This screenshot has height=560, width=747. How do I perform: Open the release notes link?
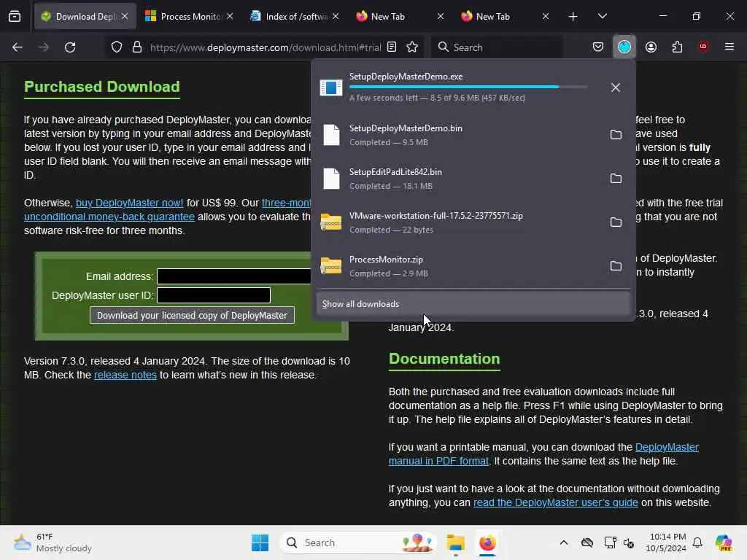point(125,375)
